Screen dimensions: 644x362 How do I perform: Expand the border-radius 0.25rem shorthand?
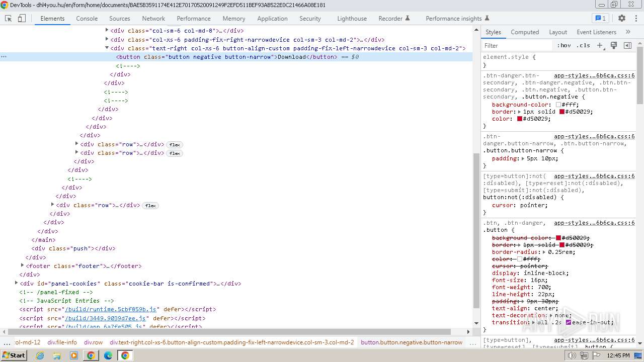pos(544,252)
